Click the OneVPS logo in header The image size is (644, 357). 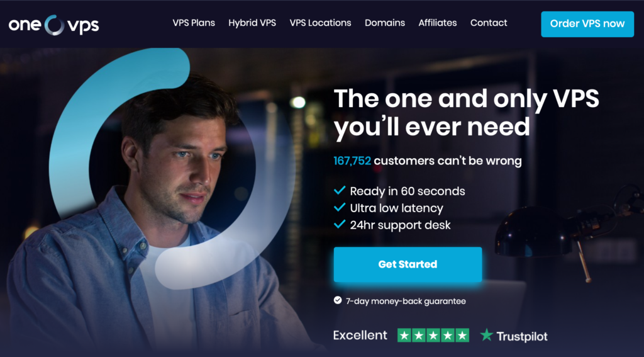click(54, 25)
